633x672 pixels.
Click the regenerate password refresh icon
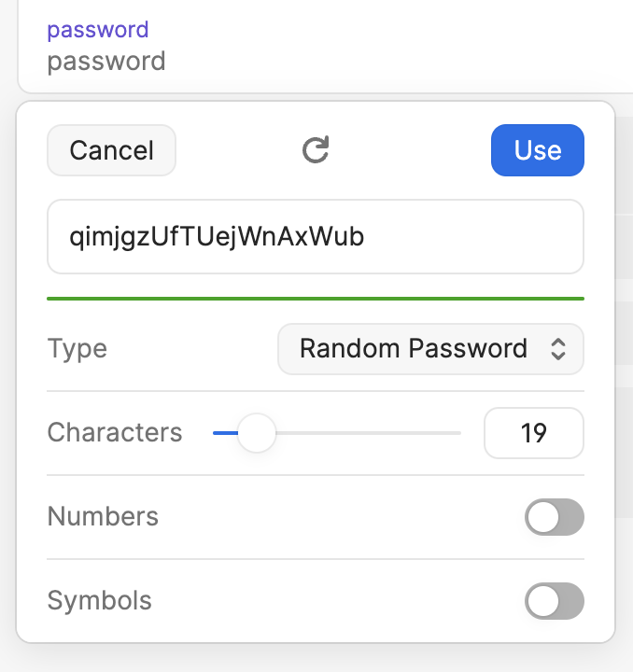[316, 150]
